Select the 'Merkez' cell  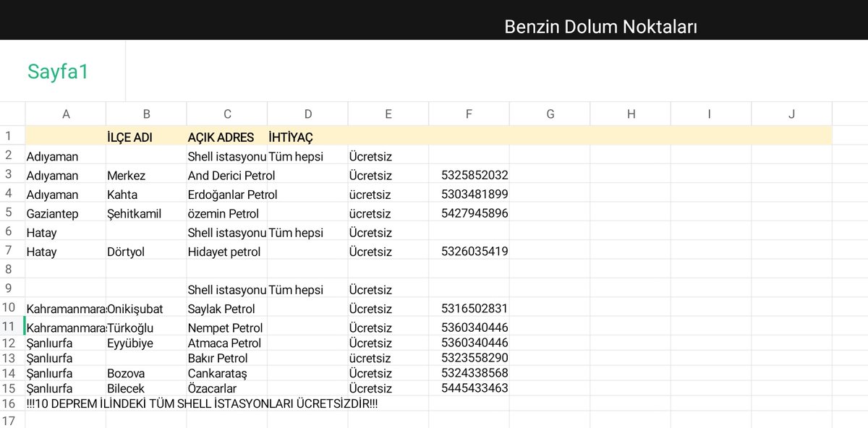[146, 176]
